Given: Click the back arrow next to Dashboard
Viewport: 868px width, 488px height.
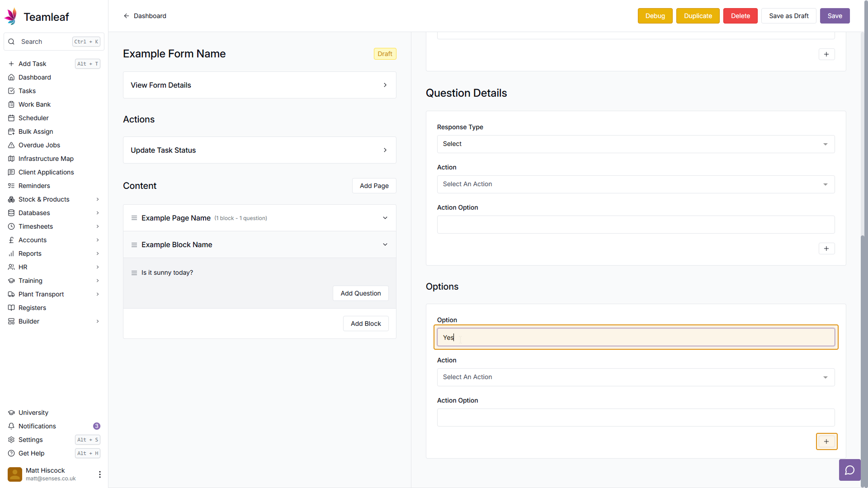Looking at the screenshot, I should click(x=127, y=16).
